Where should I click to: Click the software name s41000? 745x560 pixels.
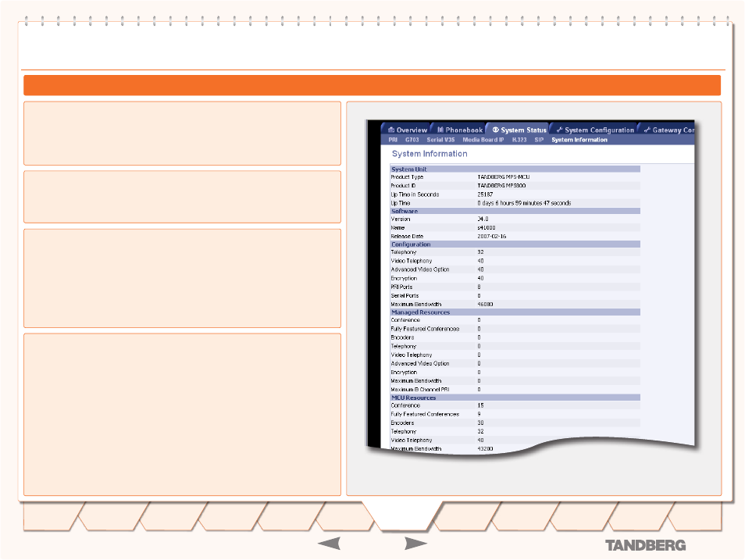click(x=486, y=228)
